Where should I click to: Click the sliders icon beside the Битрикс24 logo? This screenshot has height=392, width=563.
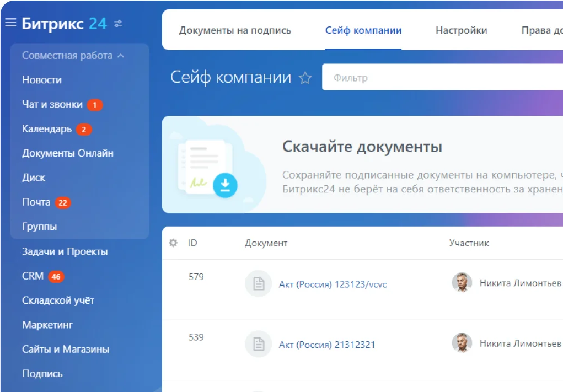pos(117,24)
